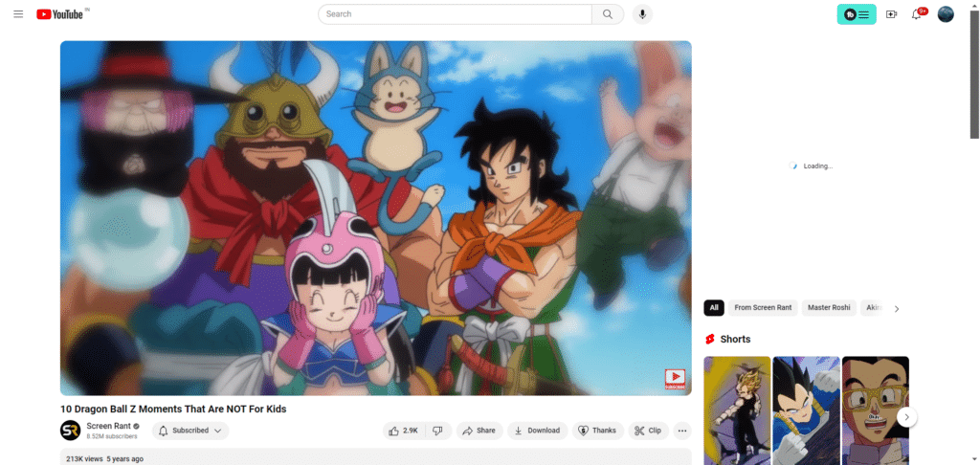Select the Master Roshi chip
980x465 pixels.
point(829,307)
